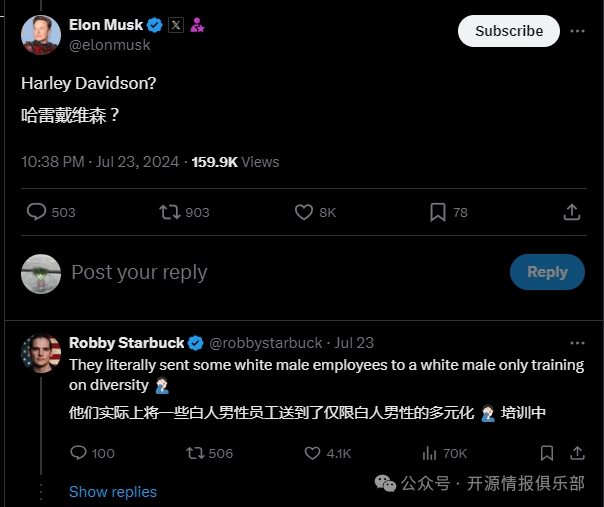
Task: Click the X affiliation badge icon
Action: [176, 25]
